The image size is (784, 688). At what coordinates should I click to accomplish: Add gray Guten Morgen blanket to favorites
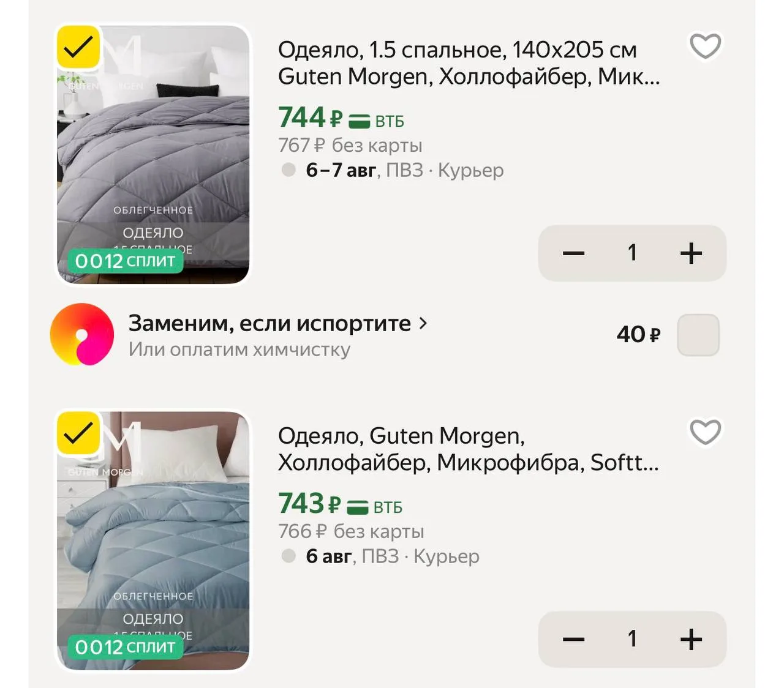pyautogui.click(x=706, y=47)
